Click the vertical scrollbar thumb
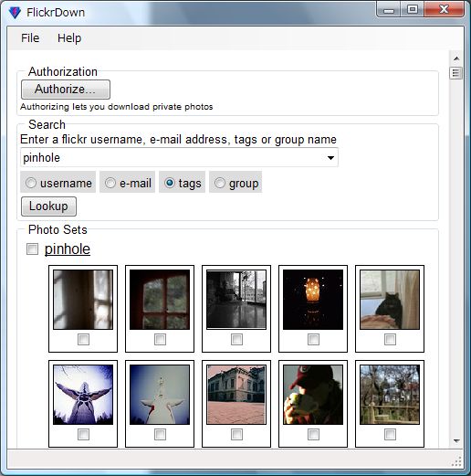The width and height of the screenshot is (471, 476). pyautogui.click(x=455, y=73)
